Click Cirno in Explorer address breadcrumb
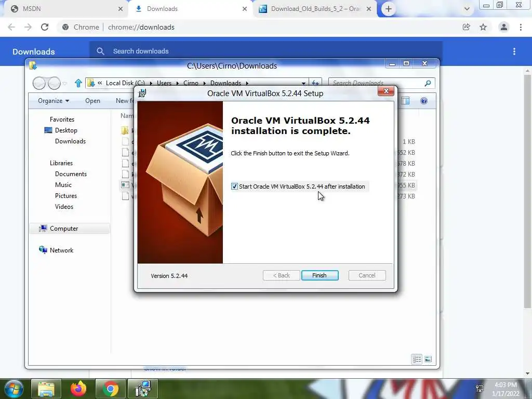The image size is (532, 399). (191, 83)
